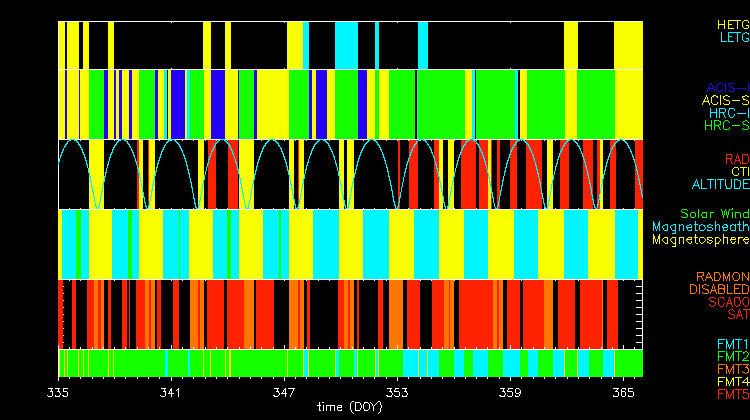Click the Solar Wind legend label
The height and width of the screenshot is (420, 750).
[714, 214]
